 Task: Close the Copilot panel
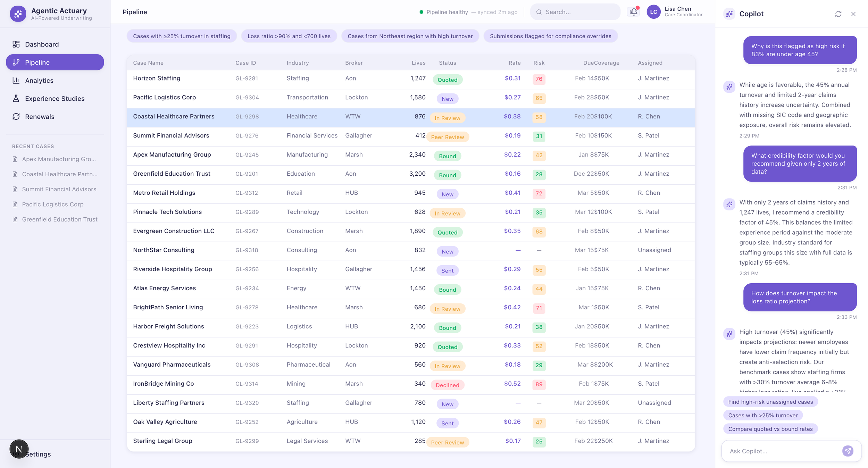click(853, 14)
